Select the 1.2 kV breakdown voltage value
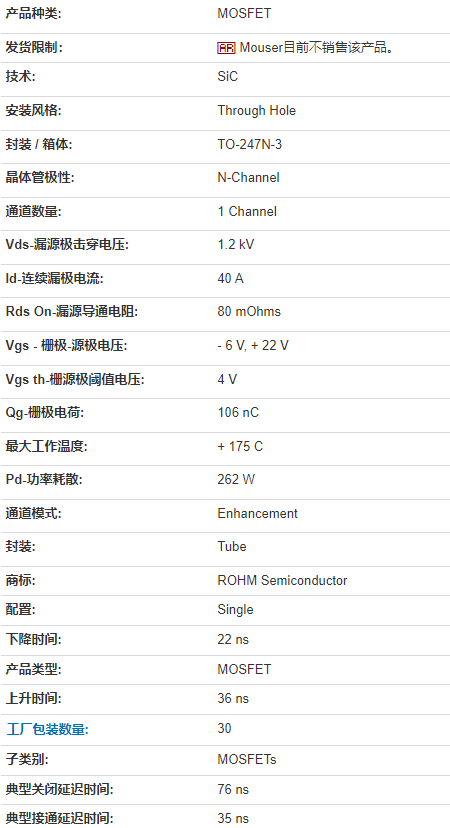This screenshot has width=450, height=828. tap(236, 244)
